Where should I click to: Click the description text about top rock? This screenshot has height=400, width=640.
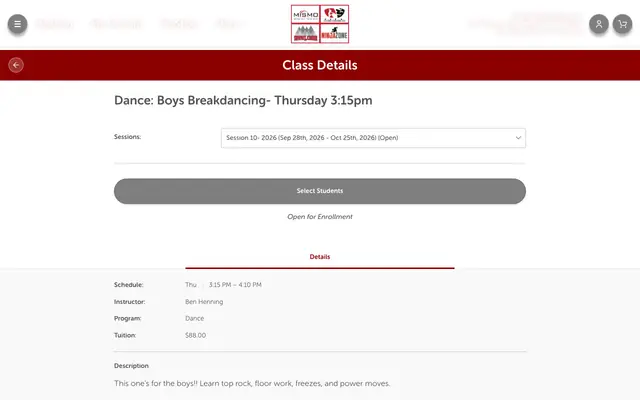252,384
